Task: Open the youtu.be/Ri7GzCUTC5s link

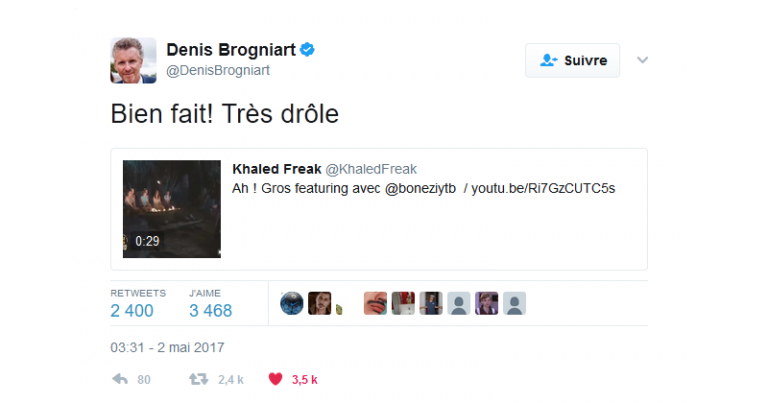Action: click(x=543, y=188)
